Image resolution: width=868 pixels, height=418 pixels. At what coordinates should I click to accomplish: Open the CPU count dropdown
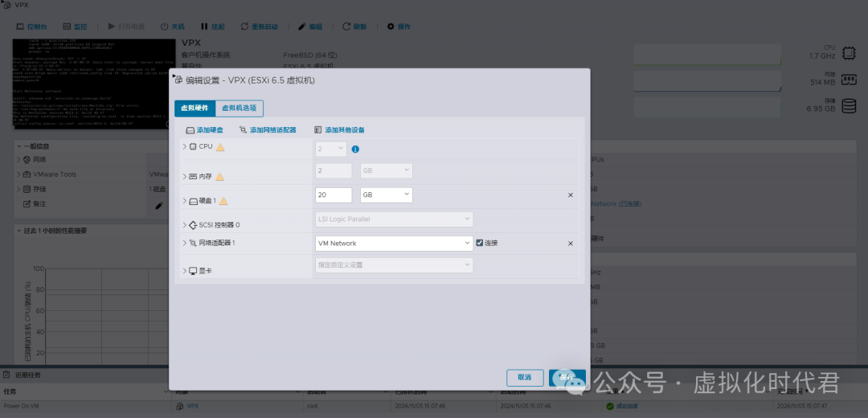[331, 149]
